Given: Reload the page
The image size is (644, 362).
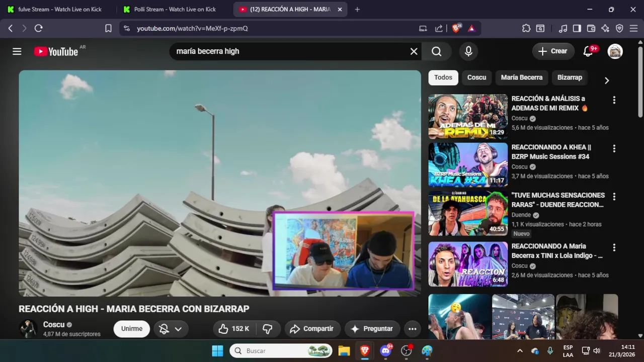Looking at the screenshot, I should [38, 28].
